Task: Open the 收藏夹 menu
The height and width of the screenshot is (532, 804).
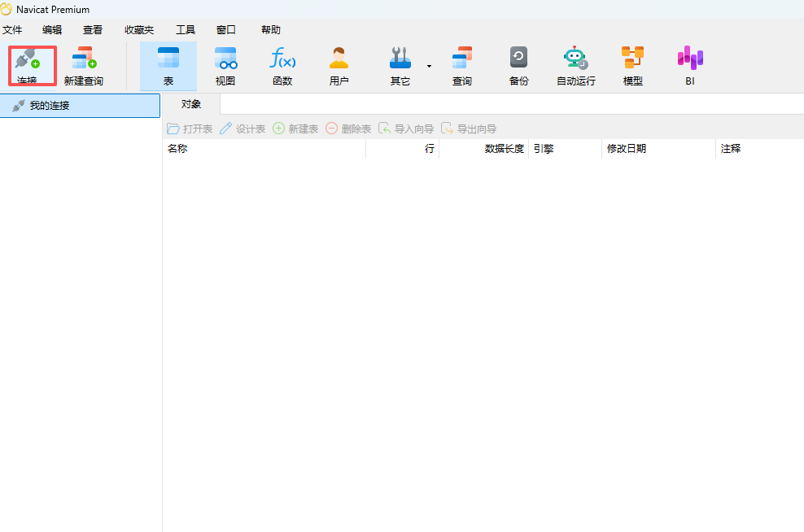Action: (x=139, y=30)
